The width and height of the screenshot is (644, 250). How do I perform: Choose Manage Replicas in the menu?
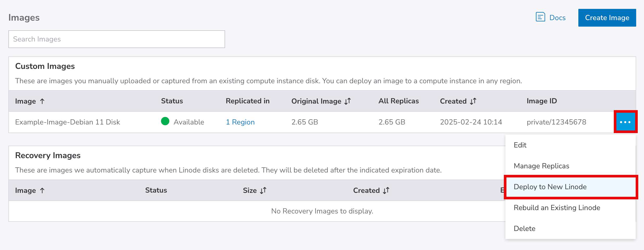(541, 166)
